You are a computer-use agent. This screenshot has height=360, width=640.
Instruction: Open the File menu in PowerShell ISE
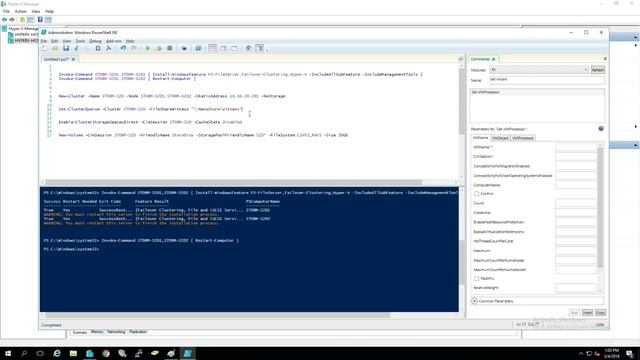(44, 41)
